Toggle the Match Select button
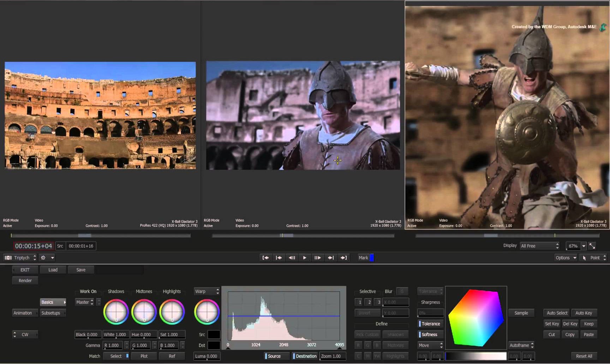 (x=116, y=356)
